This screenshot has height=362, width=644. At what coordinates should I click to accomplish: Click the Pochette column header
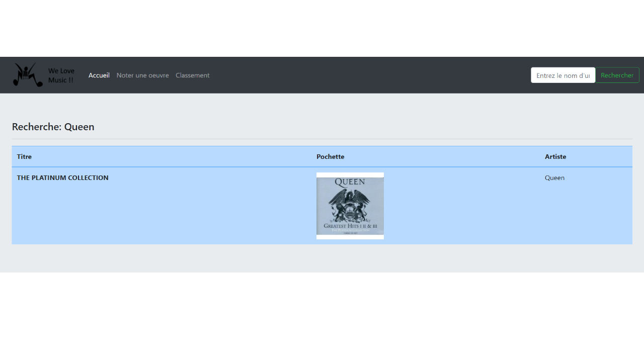click(331, 156)
